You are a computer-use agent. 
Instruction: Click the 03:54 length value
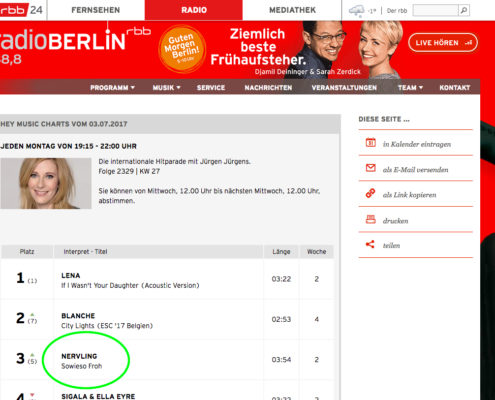pyautogui.click(x=281, y=360)
